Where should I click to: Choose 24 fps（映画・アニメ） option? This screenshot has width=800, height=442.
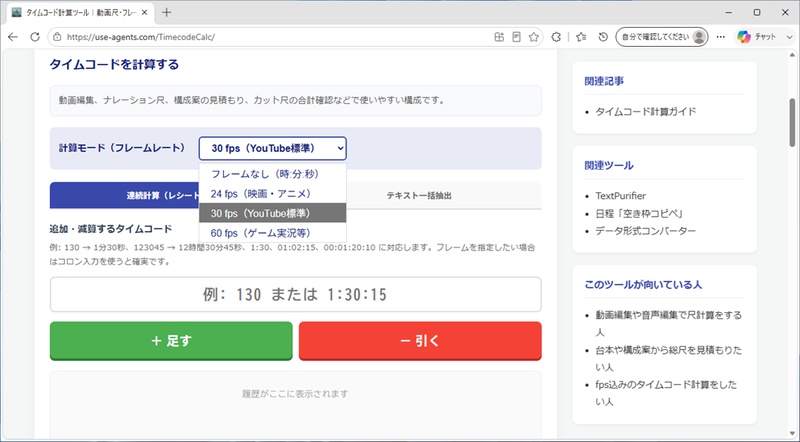272,194
